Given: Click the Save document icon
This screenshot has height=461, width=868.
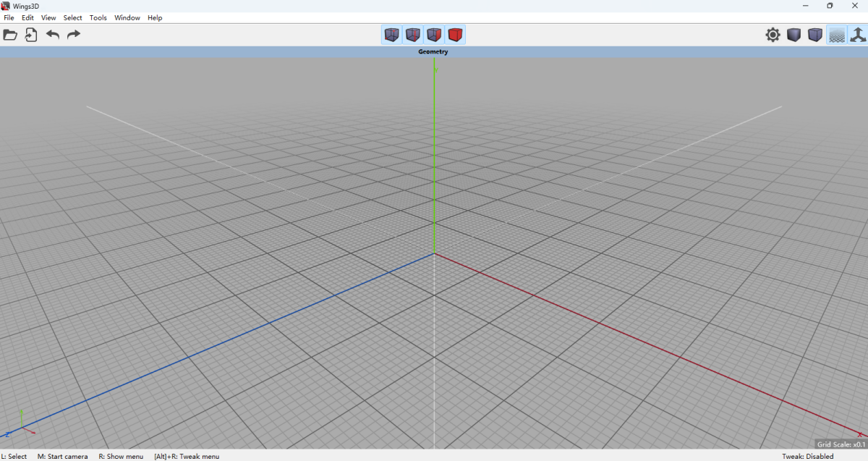Looking at the screenshot, I should tap(31, 35).
